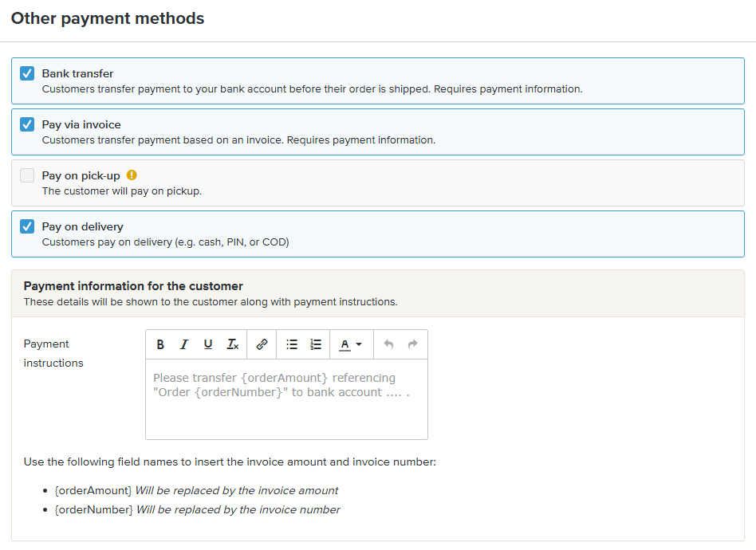Create a bulleted list
Image resolution: width=756 pixels, height=550 pixels.
click(x=292, y=344)
